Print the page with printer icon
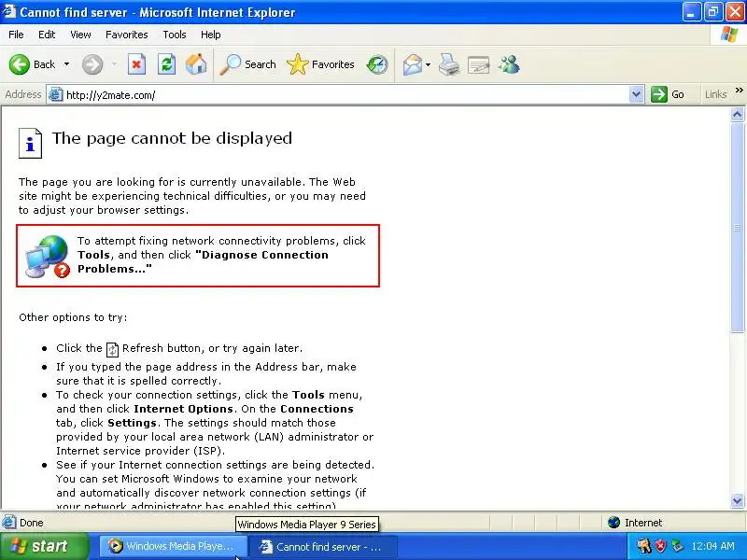Screen dimensions: 747x560 pyautogui.click(x=449, y=64)
